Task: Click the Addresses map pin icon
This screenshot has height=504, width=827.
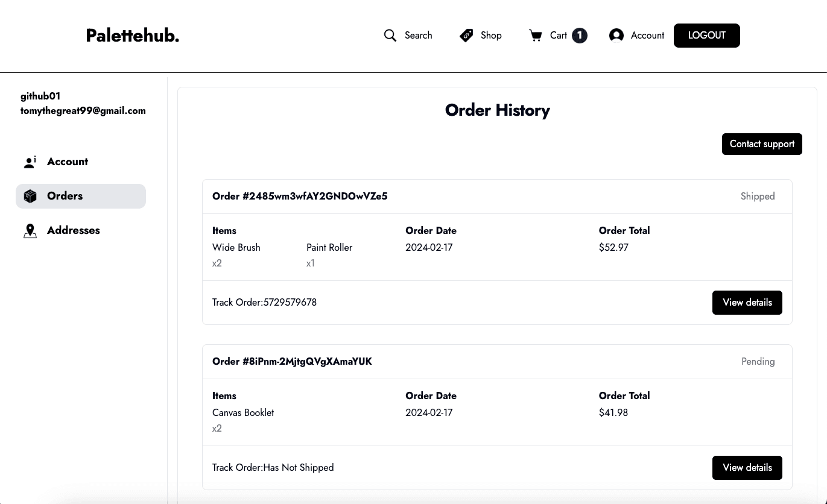Action: coord(30,231)
